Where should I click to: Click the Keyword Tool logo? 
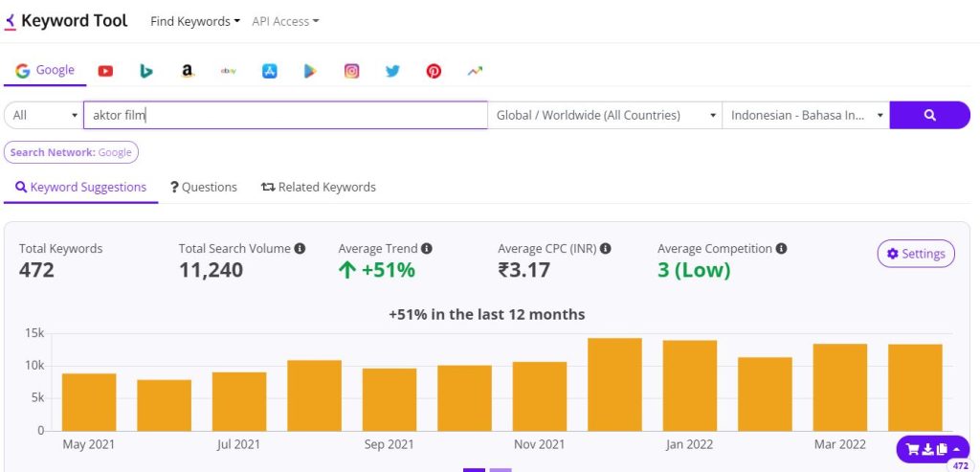[x=66, y=21]
